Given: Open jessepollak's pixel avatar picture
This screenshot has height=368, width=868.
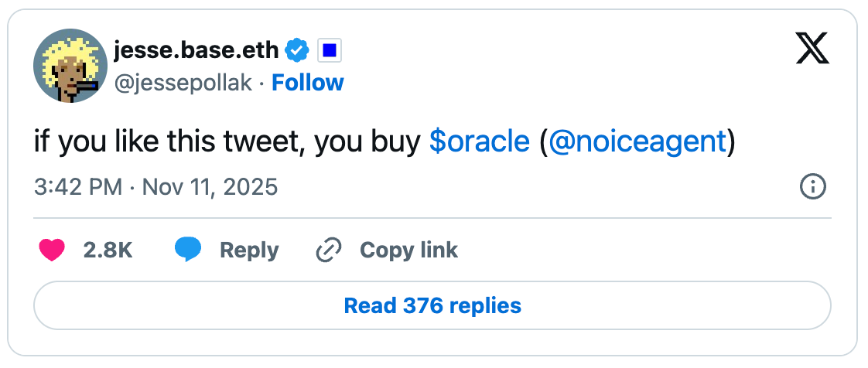Looking at the screenshot, I should pos(68,68).
